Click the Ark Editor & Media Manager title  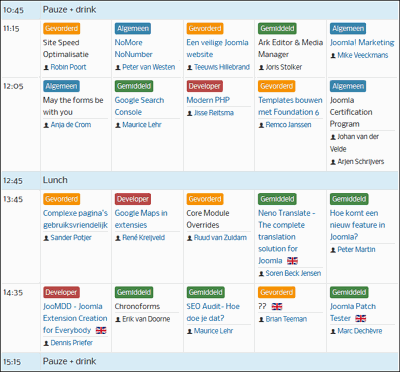291,48
